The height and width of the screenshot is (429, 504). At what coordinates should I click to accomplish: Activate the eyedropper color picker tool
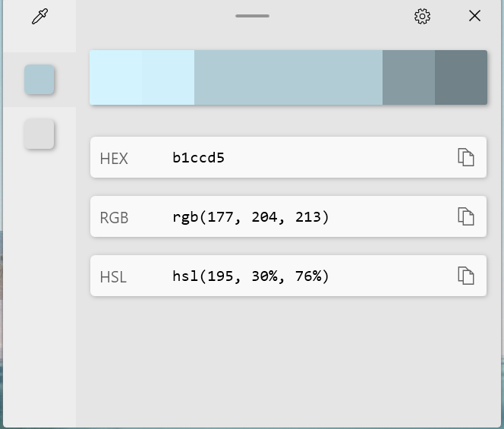pyautogui.click(x=39, y=17)
